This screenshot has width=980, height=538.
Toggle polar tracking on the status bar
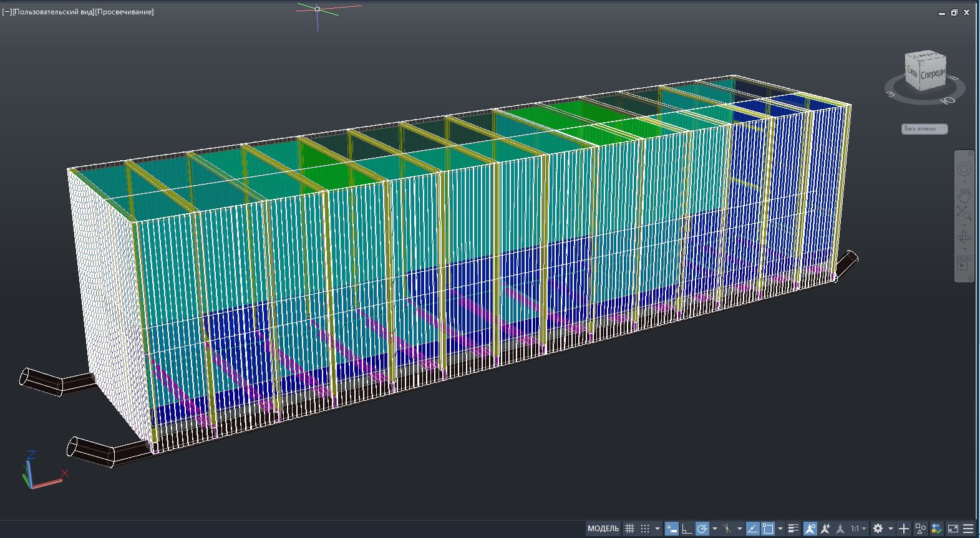coord(702,529)
